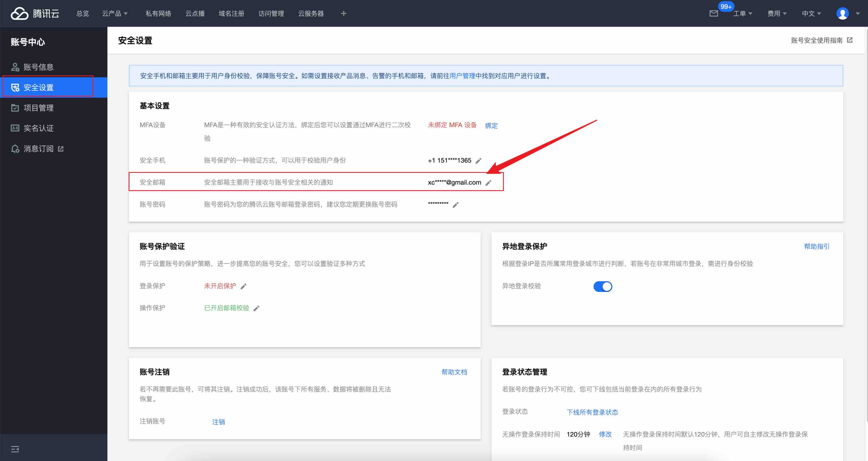Open the mail notifications envelope icon

click(x=713, y=13)
